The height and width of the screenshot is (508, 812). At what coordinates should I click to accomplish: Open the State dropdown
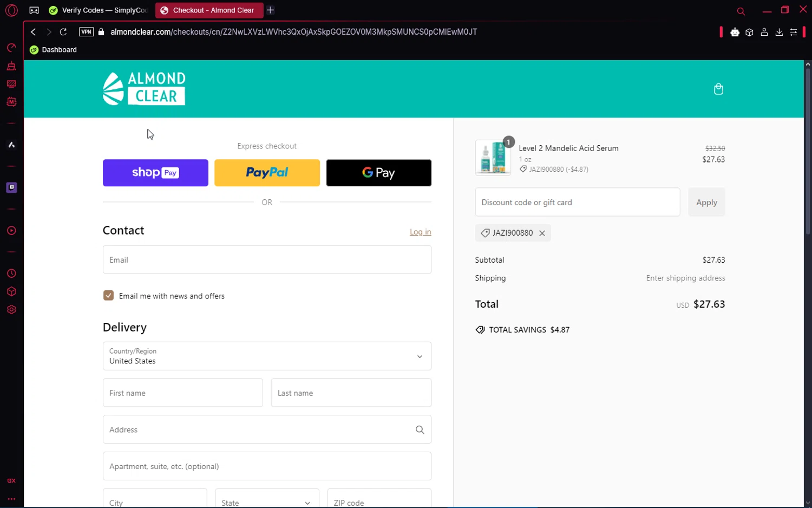coord(267,498)
